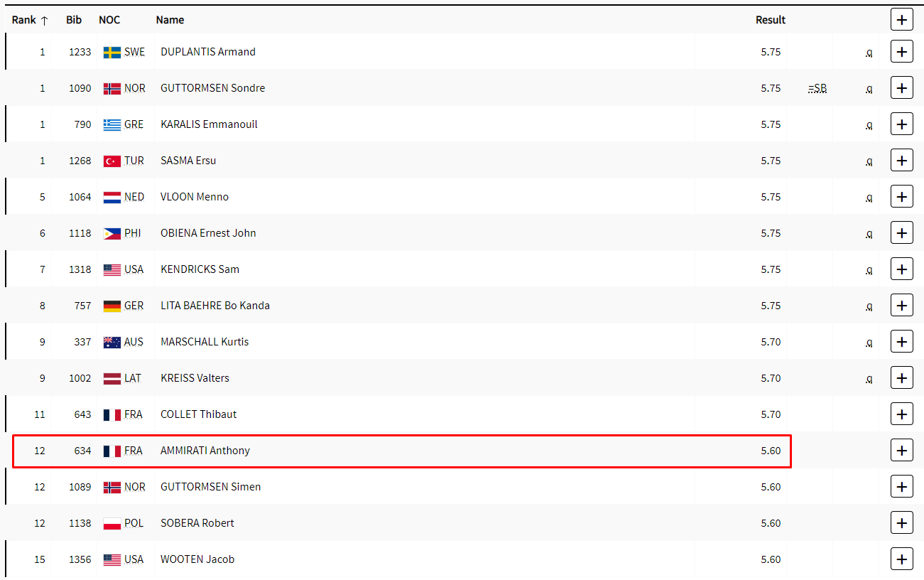The width and height of the screenshot is (924, 580).
Task: Expand COLLET Thibaut row details
Action: click(901, 414)
